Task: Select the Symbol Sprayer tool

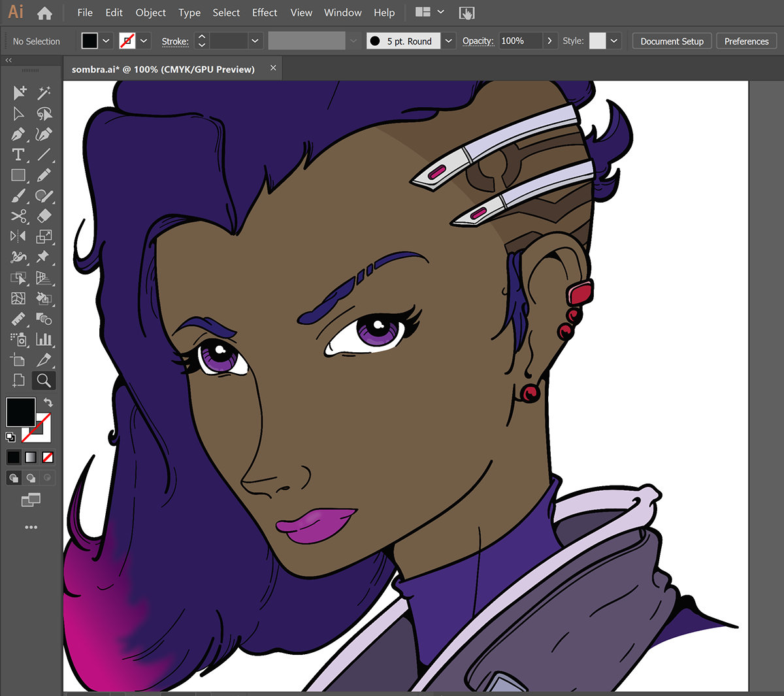Action: tap(19, 339)
